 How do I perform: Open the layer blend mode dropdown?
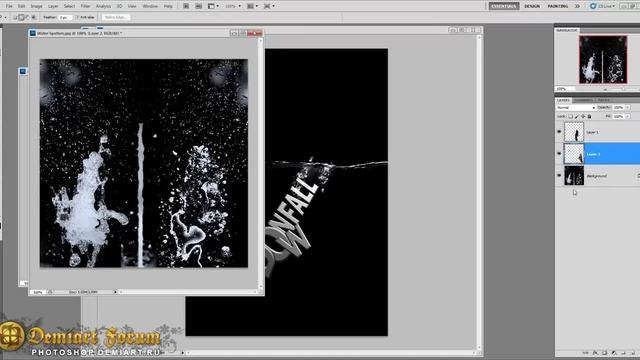pyautogui.click(x=576, y=107)
